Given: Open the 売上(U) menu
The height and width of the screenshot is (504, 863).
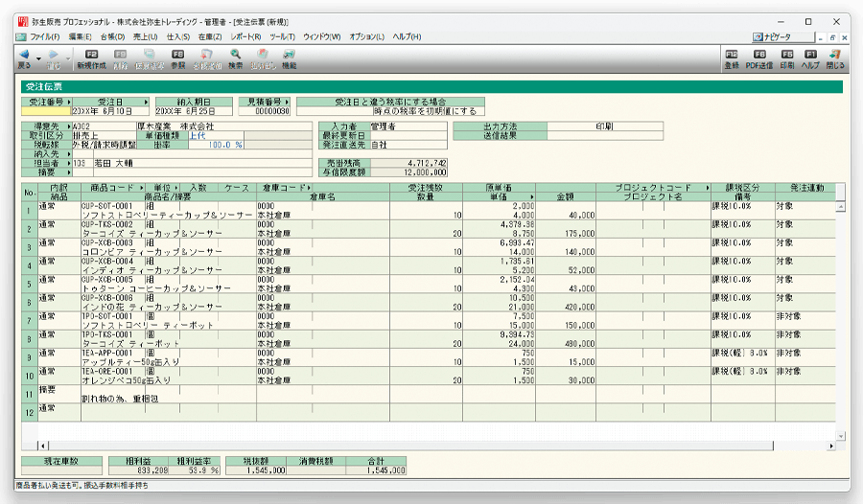Looking at the screenshot, I should tap(146, 36).
